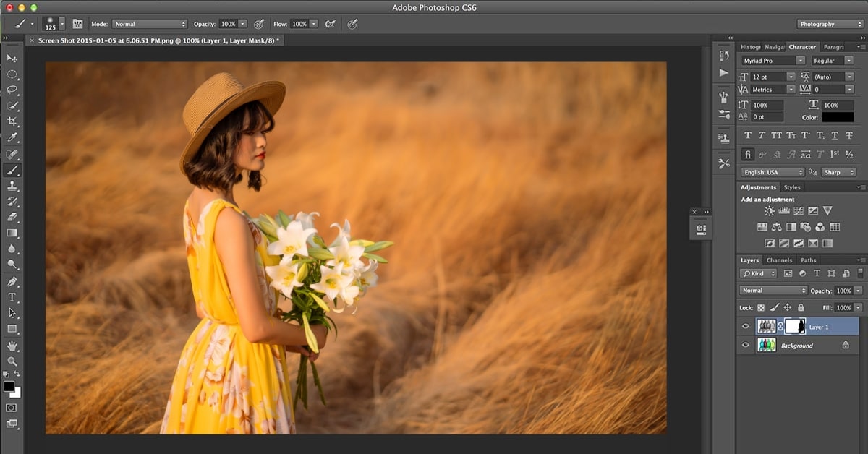Toggle lock all on layer
Screen dimensions: 868x454
[801, 307]
